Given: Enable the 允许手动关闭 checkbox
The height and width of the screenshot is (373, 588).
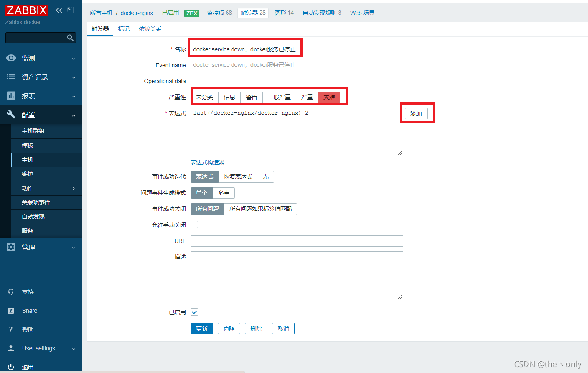Looking at the screenshot, I should (x=194, y=225).
